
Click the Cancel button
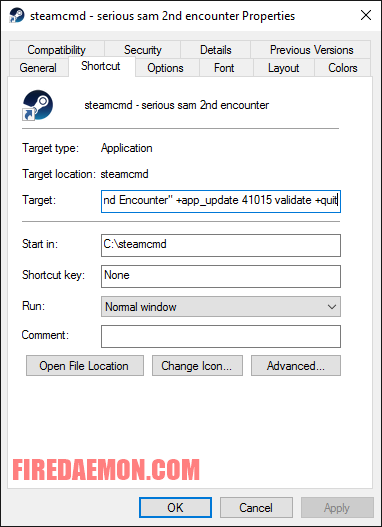click(x=256, y=508)
